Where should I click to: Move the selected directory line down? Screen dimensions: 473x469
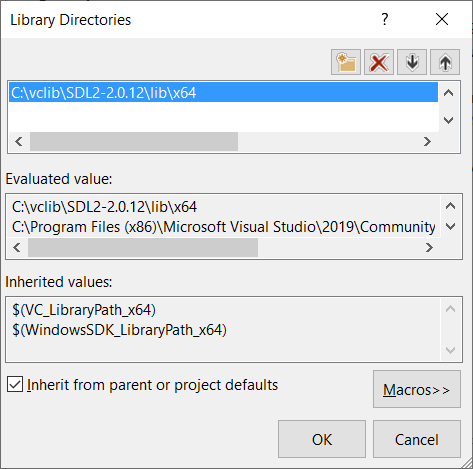click(412, 62)
